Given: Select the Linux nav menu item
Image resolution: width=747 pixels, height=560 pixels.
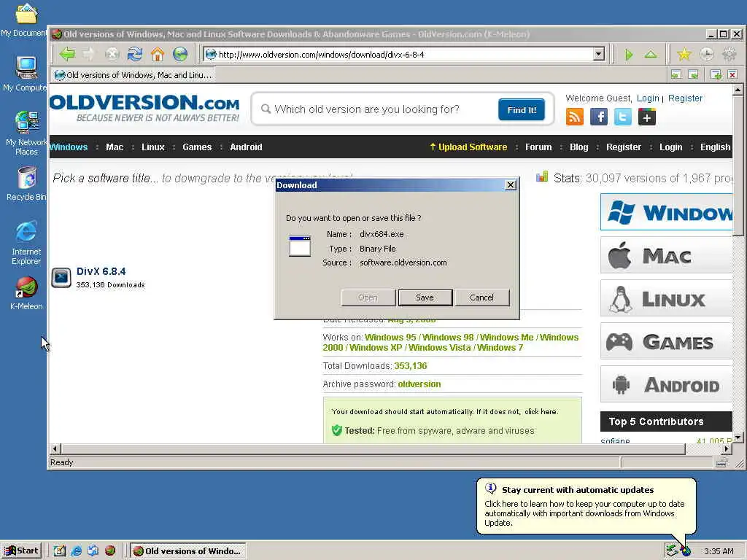Looking at the screenshot, I should tap(153, 147).
